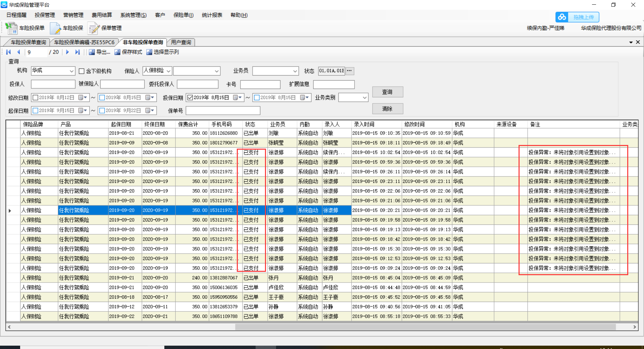Go to the first page of records
The image size is (644, 349).
(9, 52)
